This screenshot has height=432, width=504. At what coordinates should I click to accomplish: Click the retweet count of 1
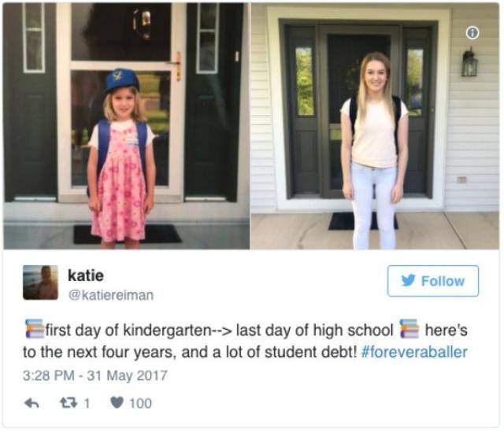coord(87,403)
